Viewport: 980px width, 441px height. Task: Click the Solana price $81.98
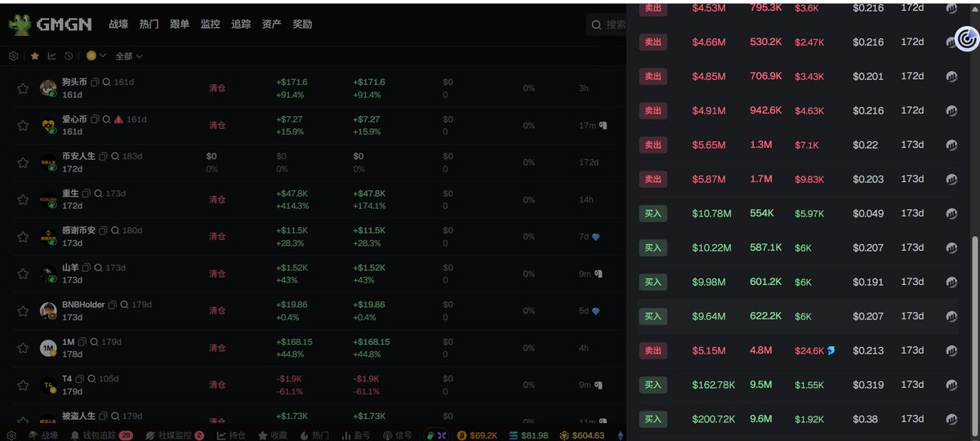pos(528,435)
